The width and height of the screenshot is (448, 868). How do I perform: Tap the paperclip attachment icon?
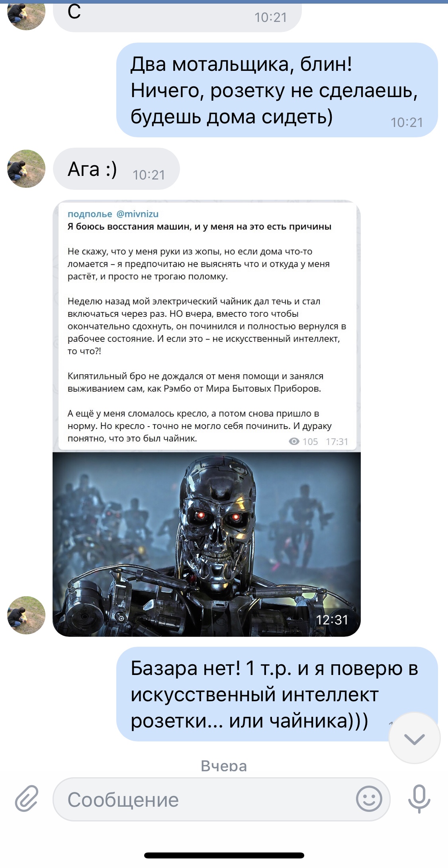27,798
